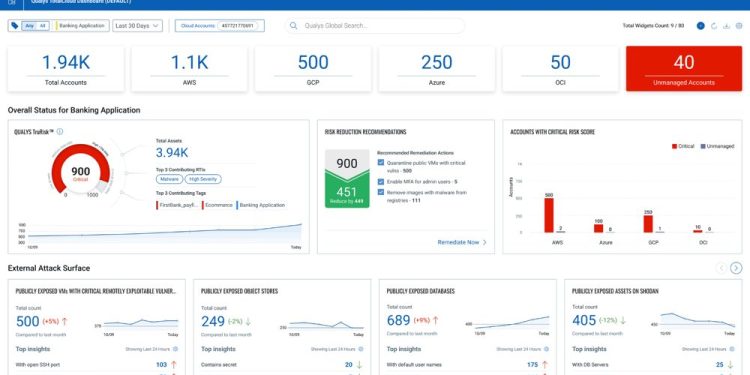Click the search magnifier icon

[294, 26]
